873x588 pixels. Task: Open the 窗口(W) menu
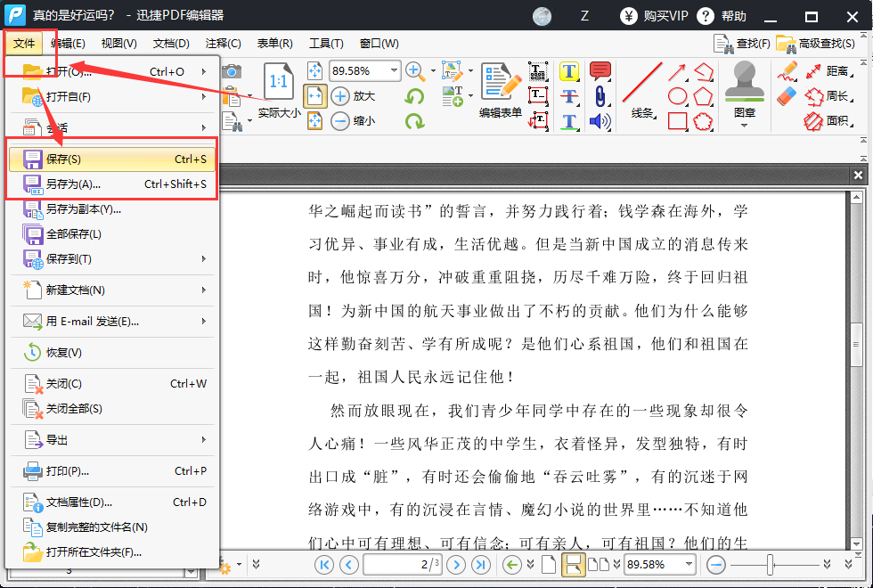point(379,44)
